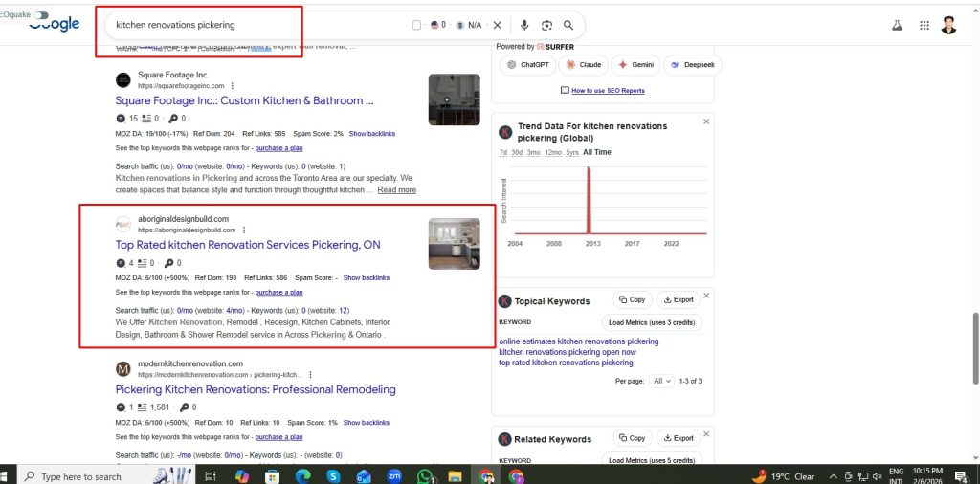Click the Google logo
This screenshot has height=484, width=980.
pos(55,24)
